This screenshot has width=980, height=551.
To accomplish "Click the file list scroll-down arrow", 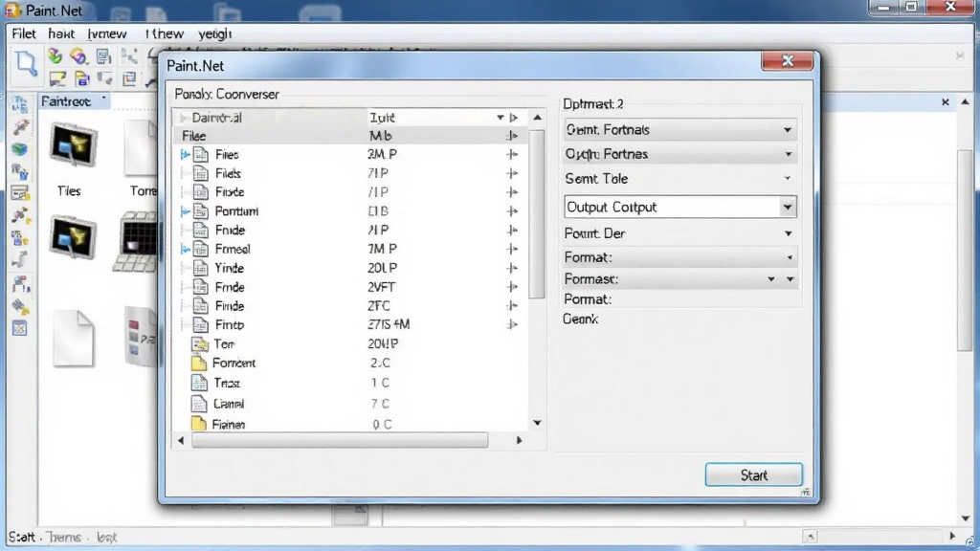I will click(x=537, y=423).
